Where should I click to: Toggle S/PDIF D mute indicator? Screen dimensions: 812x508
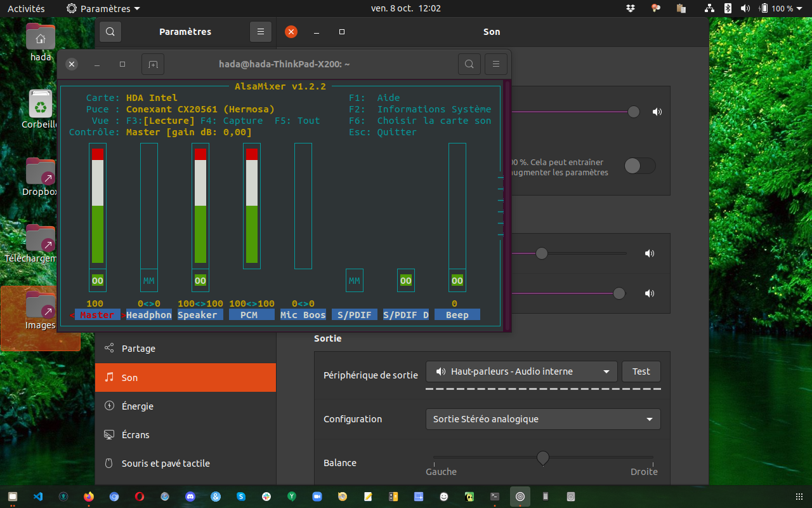click(x=406, y=281)
